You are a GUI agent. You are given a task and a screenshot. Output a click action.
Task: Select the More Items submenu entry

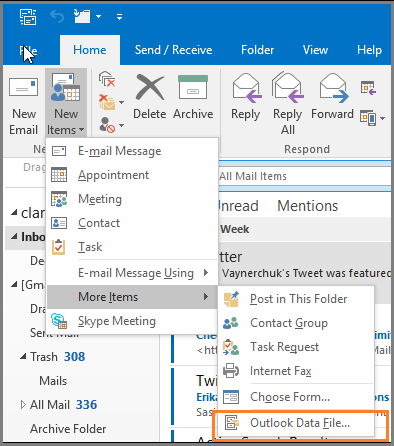click(132, 297)
